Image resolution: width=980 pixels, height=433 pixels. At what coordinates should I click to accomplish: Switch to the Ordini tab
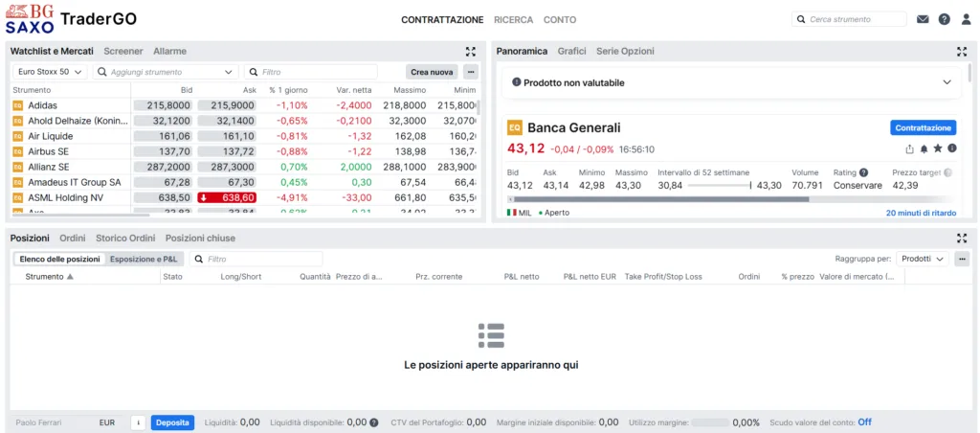coord(73,239)
